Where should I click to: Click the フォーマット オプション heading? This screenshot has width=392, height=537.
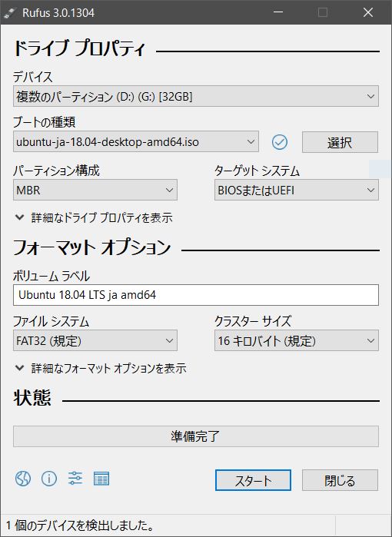point(91,247)
